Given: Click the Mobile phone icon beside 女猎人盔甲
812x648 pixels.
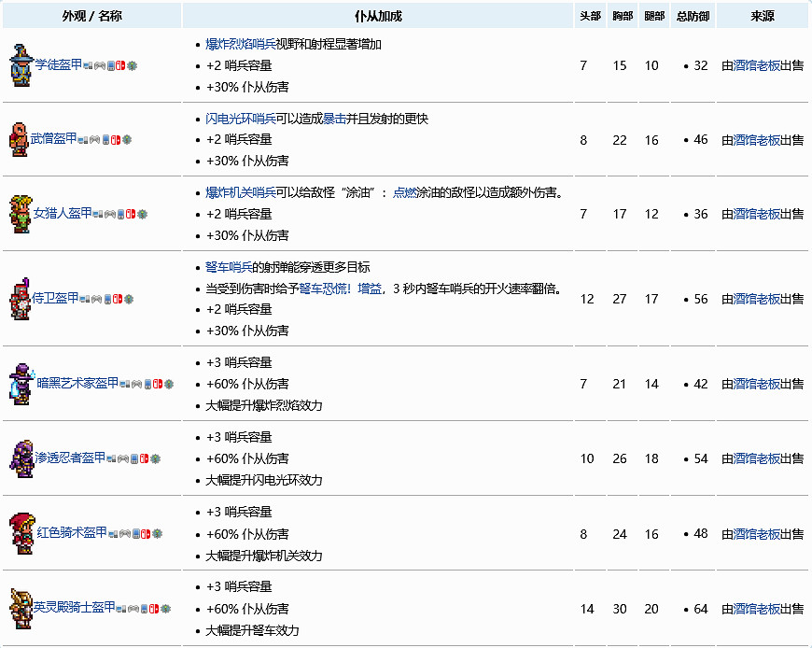Looking at the screenshot, I should [120, 214].
